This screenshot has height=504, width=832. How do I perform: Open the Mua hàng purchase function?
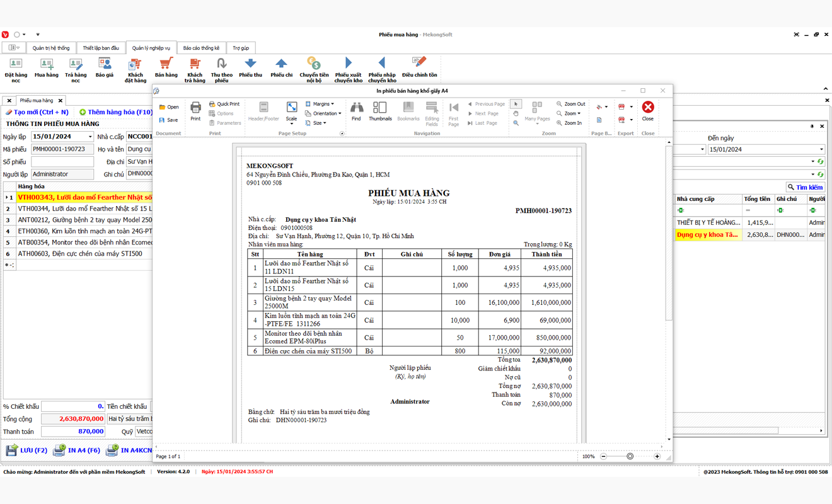pos(47,68)
